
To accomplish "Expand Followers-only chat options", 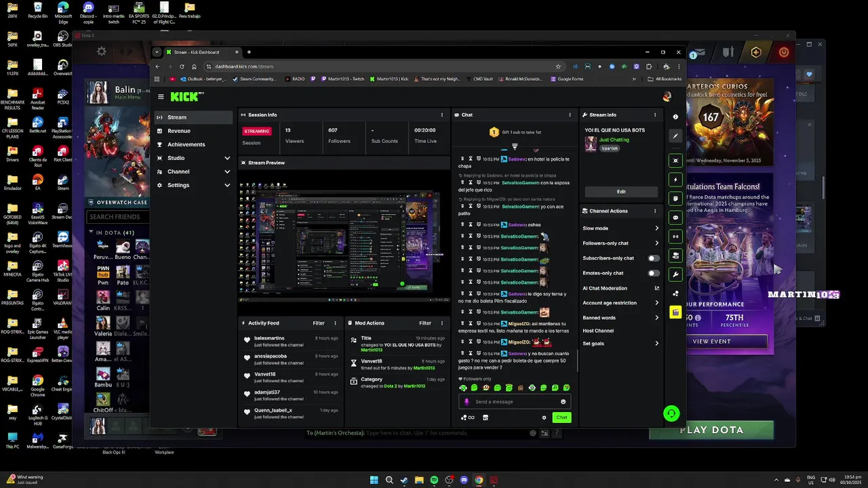I will pos(656,243).
